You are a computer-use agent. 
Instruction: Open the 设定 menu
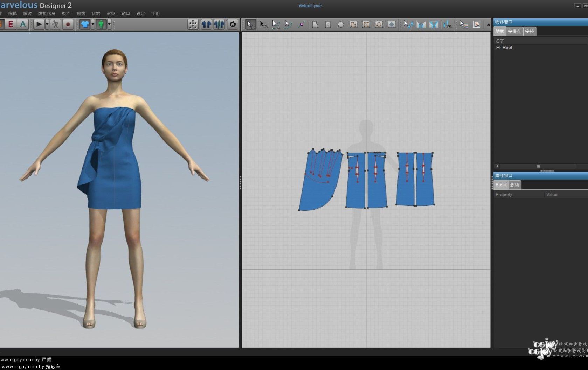(140, 13)
